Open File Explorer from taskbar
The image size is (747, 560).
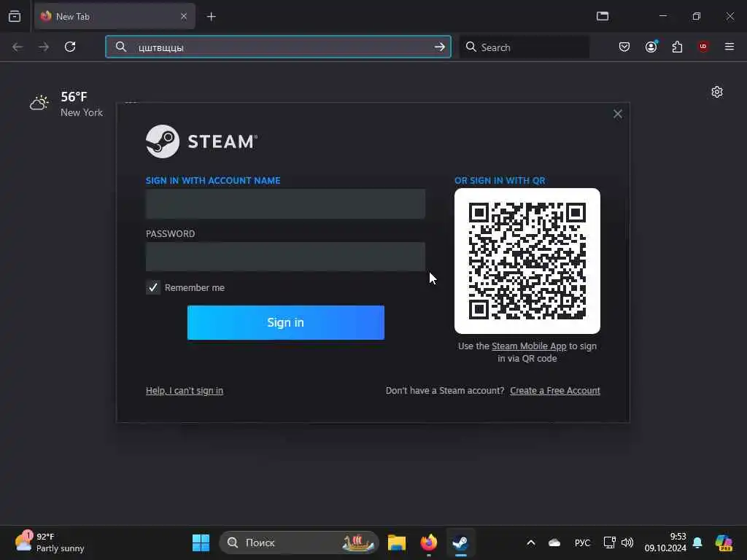(396, 542)
